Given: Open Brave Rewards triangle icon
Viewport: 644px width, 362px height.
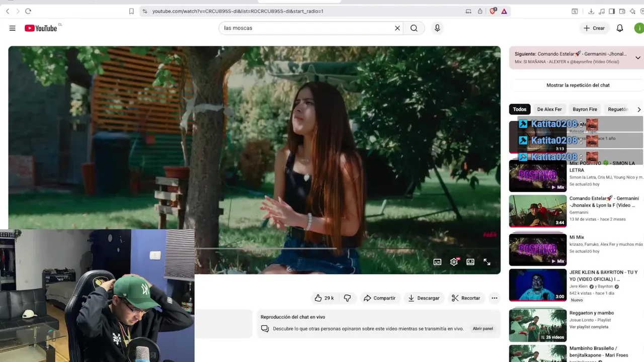Looking at the screenshot, I should click(504, 11).
